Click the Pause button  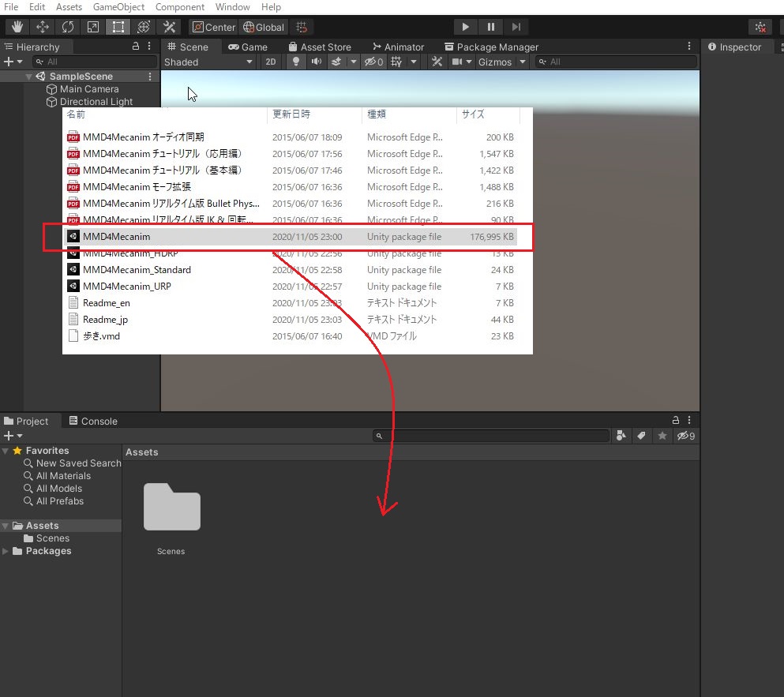click(491, 27)
